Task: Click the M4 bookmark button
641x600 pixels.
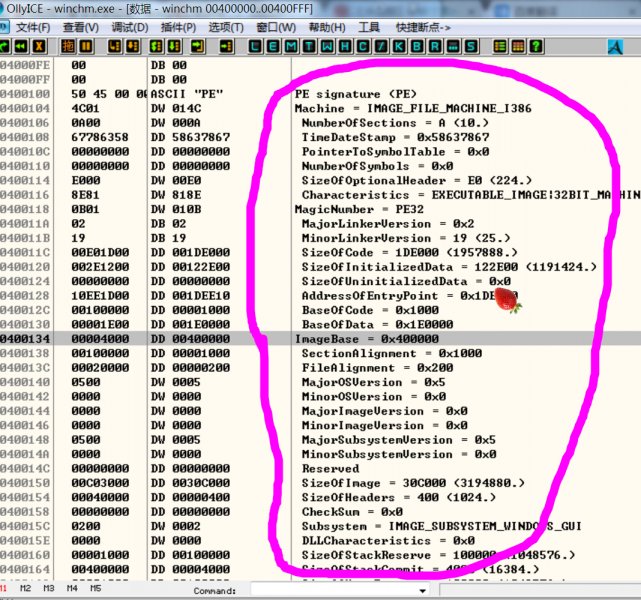Action: (x=72, y=588)
